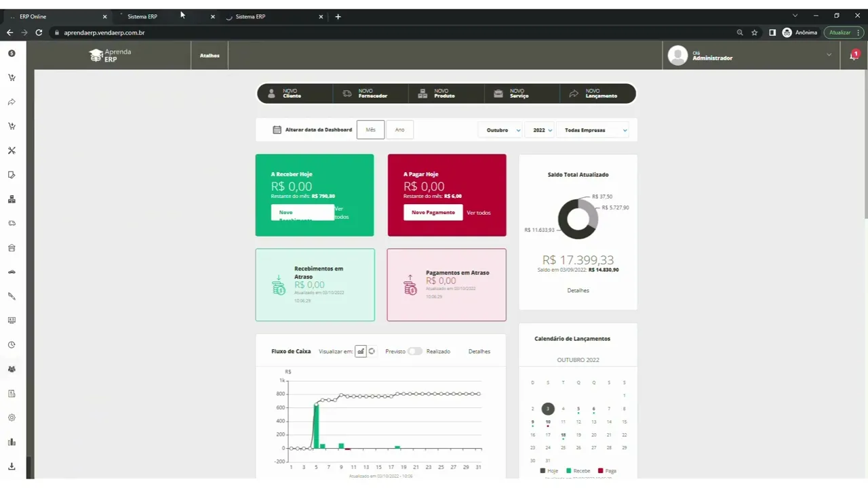Switch to the ERP Online browser tab
Viewport: 868px width, 488px height.
click(58, 16)
